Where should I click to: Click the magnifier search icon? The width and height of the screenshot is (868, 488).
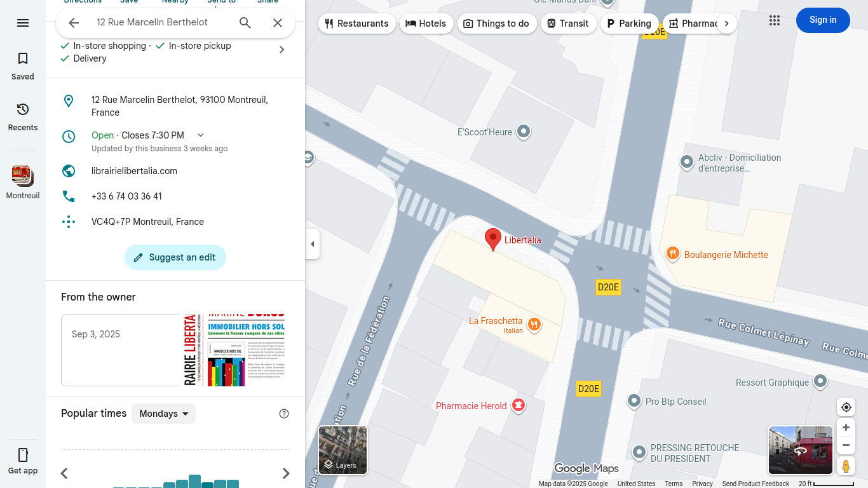[x=245, y=23]
